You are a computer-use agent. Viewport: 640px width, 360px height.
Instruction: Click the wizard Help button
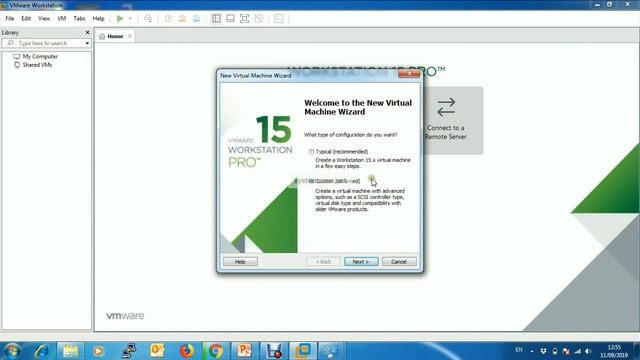[240, 262]
